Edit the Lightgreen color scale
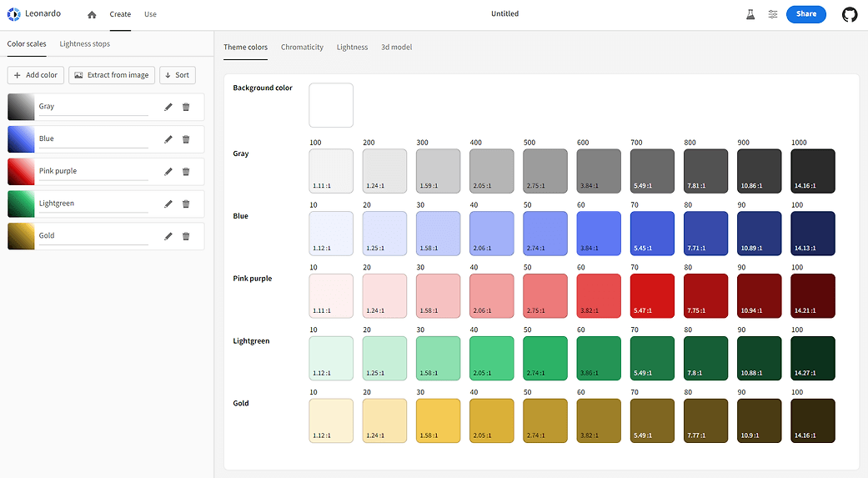The image size is (868, 478). click(168, 204)
